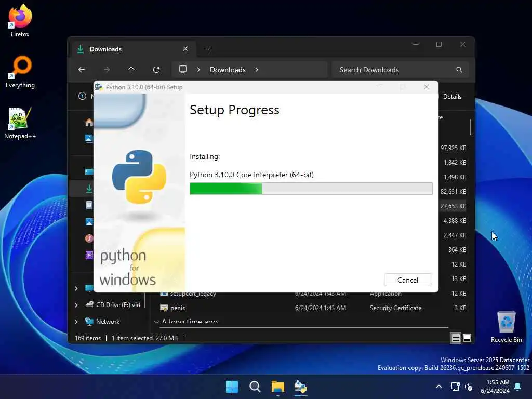Expand the CD Drive (F:) node
This screenshot has height=399, width=532.
pyautogui.click(x=76, y=305)
